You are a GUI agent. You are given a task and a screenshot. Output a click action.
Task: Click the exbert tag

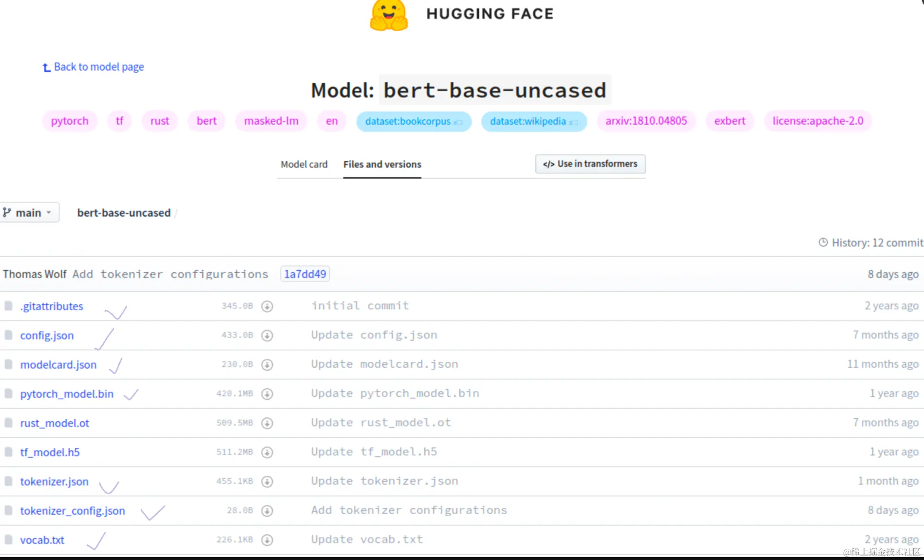point(730,121)
